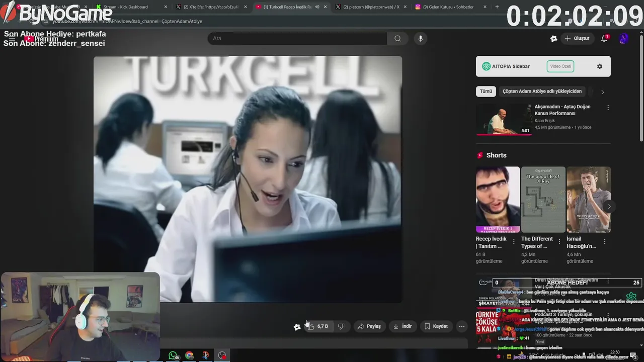Click the Kaan Erişik channel name
644x362 pixels.
pos(545,121)
